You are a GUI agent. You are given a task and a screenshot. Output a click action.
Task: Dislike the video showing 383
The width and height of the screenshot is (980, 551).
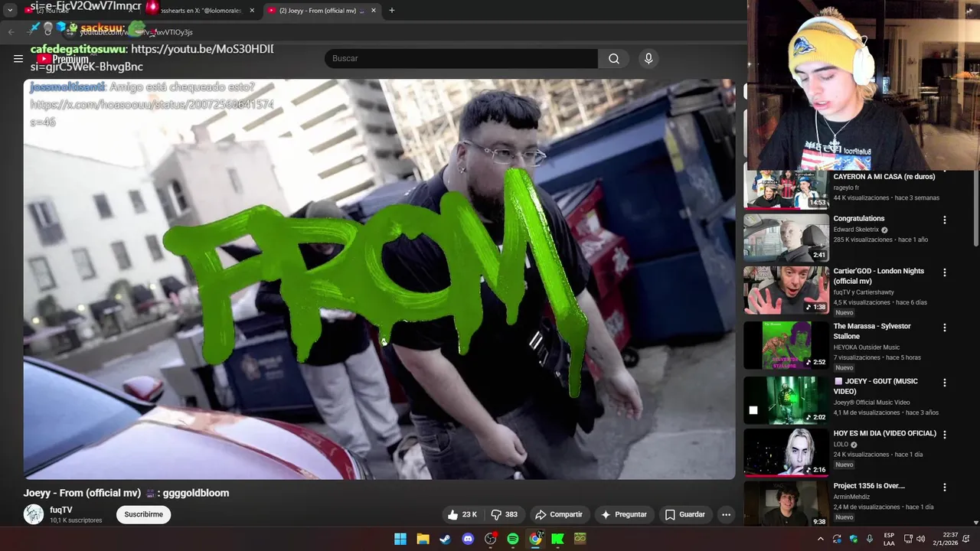(x=504, y=515)
